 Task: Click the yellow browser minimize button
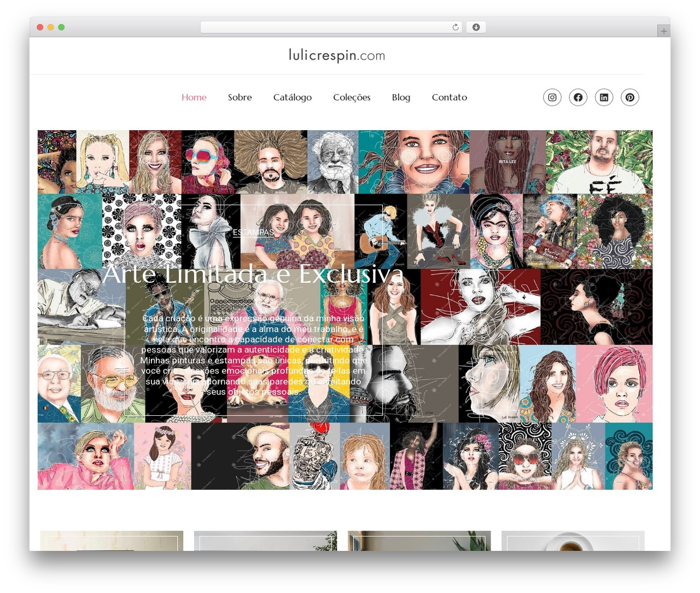point(51,27)
